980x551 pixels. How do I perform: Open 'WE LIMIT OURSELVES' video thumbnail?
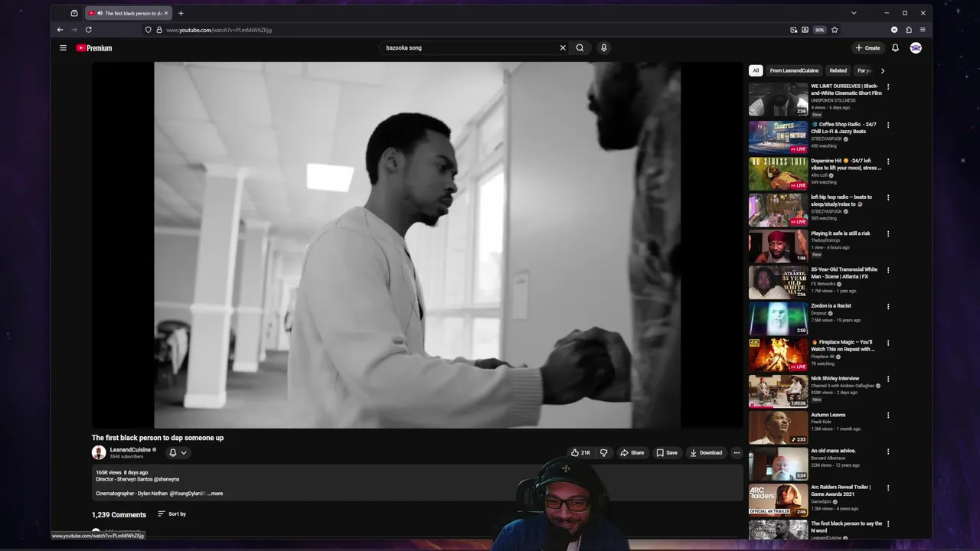point(778,99)
